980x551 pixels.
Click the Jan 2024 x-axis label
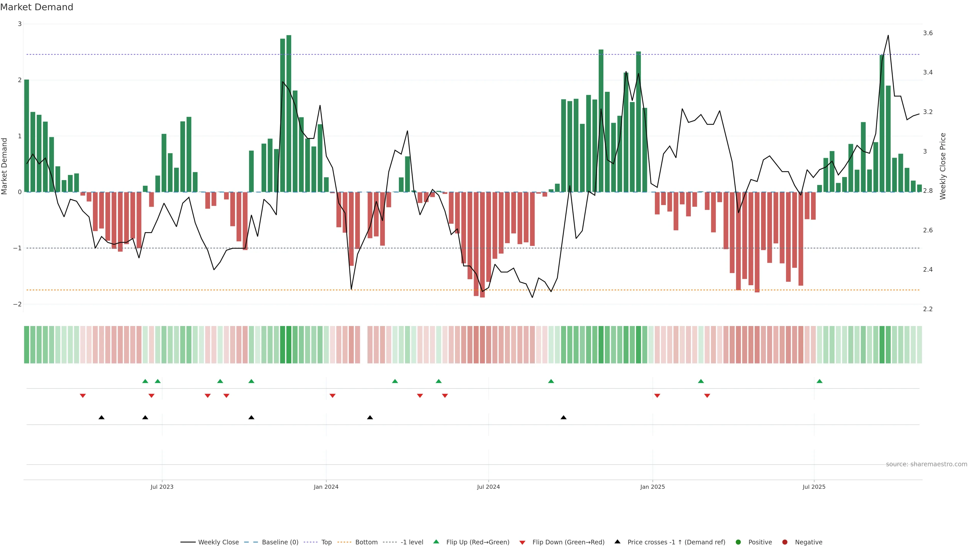(326, 487)
